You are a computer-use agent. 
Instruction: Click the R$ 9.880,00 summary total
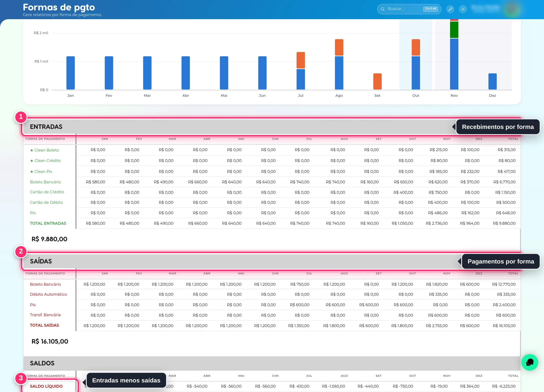49,239
